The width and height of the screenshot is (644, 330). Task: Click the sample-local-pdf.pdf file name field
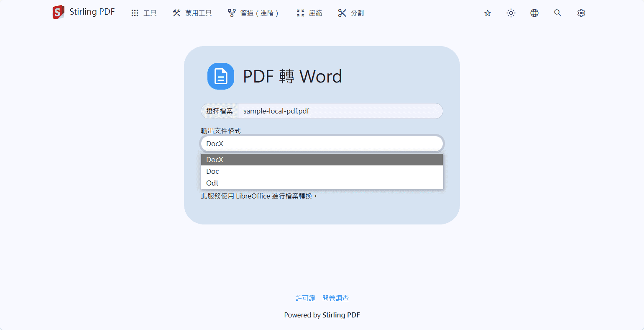point(340,111)
